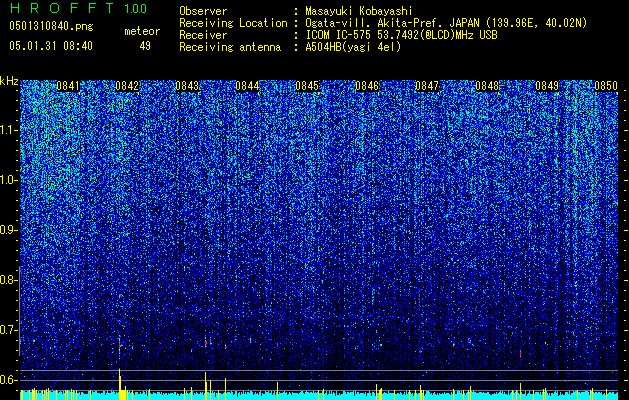The image size is (629, 400).
Task: Click the strong meteor echo at 0842
Action: [x=120, y=345]
